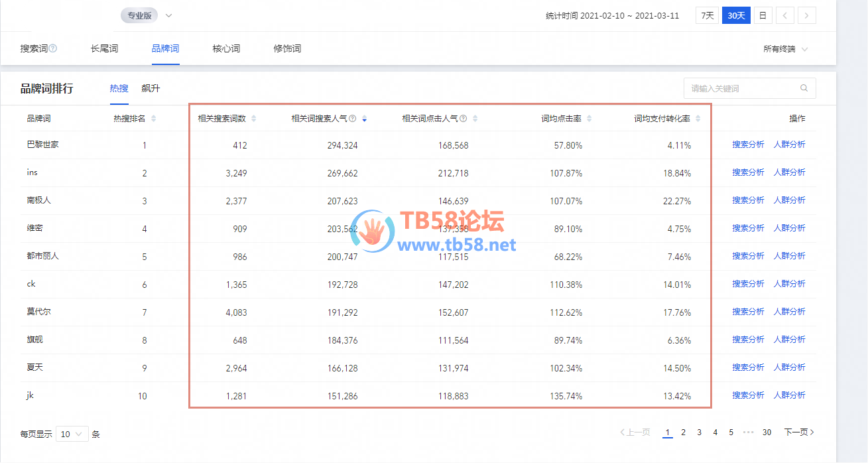
Task: Expand the 专业版 version dropdown
Action: tap(168, 15)
